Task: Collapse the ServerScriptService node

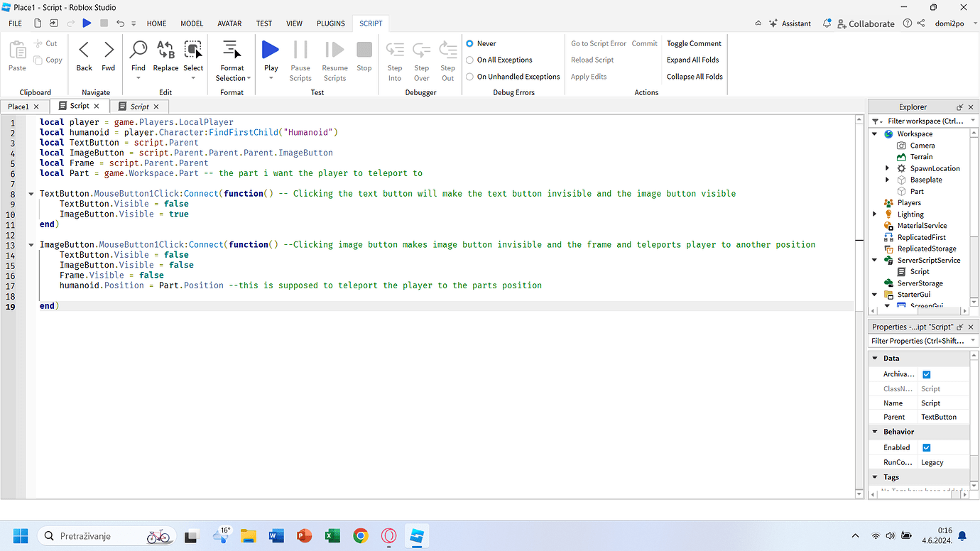Action: (x=876, y=260)
